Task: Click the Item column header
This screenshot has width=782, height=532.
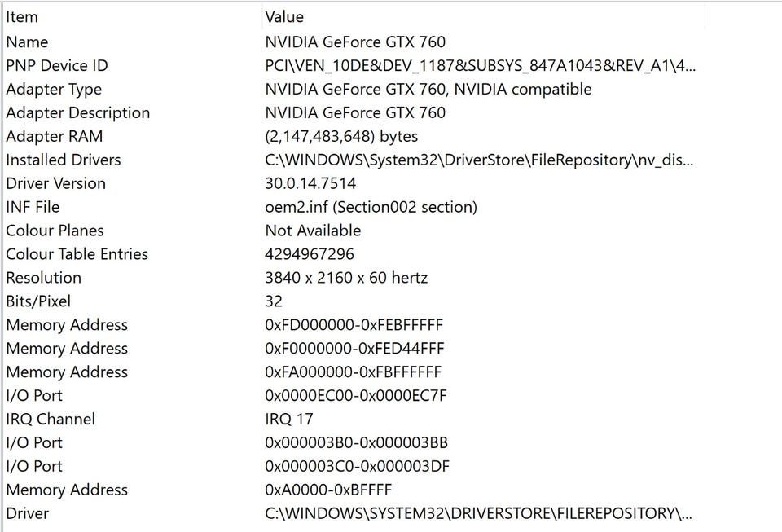Action: coord(22,17)
